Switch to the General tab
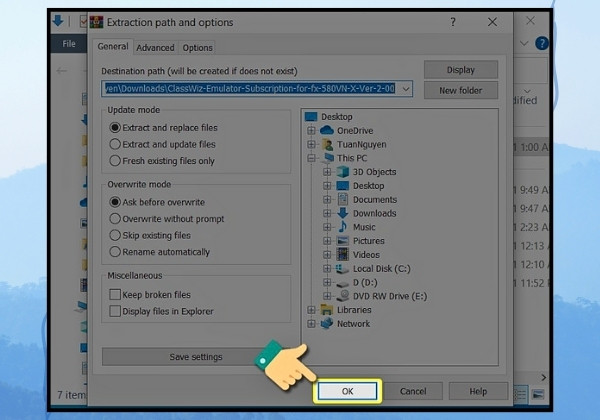 [113, 47]
